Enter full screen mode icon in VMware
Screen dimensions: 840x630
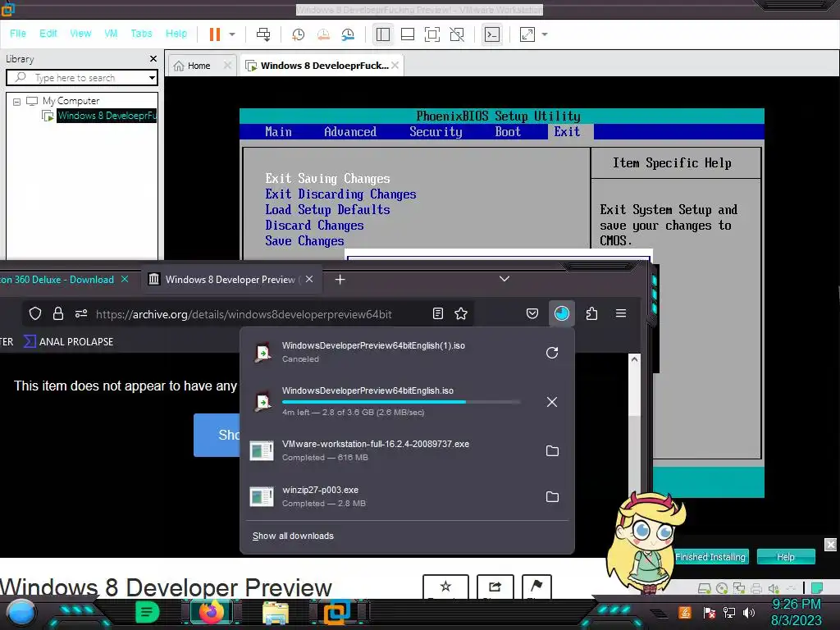pos(431,34)
